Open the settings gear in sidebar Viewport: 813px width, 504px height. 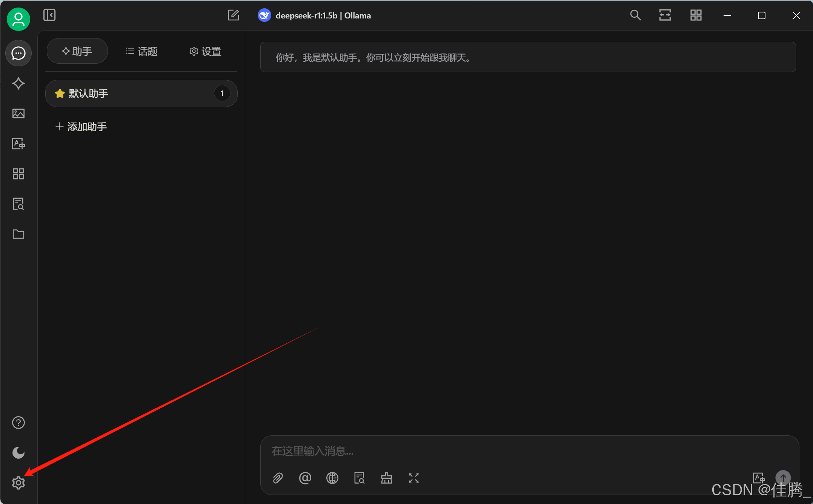(x=18, y=483)
